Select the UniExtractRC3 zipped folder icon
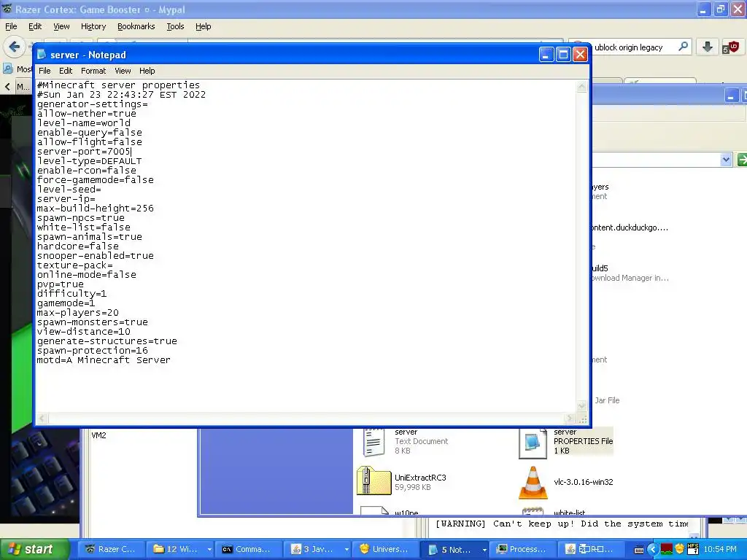 pos(373,481)
